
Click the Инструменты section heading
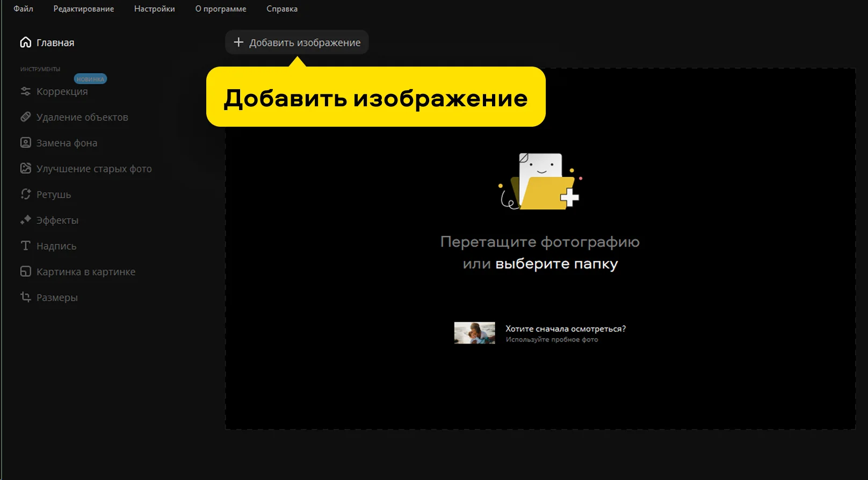pos(40,69)
